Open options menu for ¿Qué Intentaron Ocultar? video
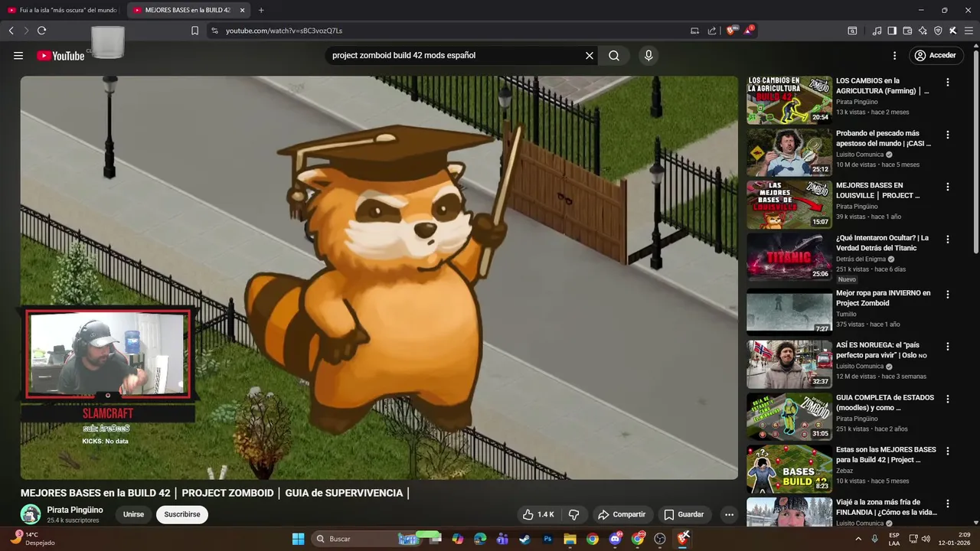 [x=948, y=240]
